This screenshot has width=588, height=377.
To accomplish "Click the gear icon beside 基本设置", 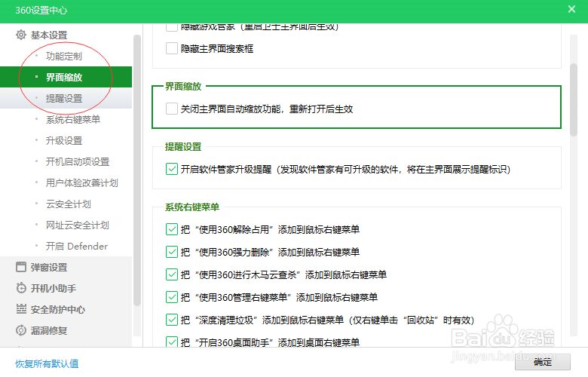I will [21, 35].
